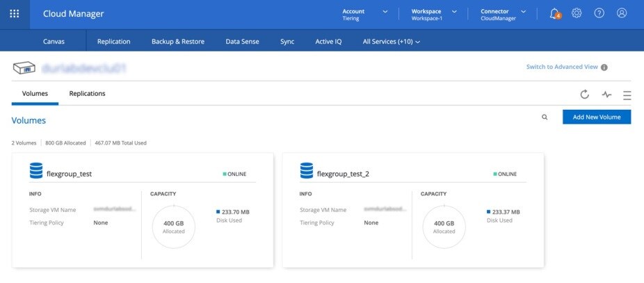This screenshot has width=644, height=283.
Task: Click the help question mark icon
Action: [x=599, y=13]
